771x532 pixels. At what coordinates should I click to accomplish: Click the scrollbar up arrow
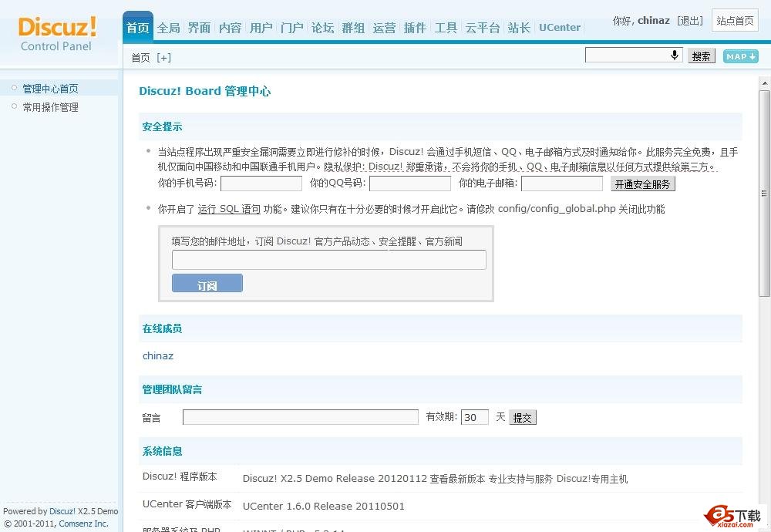tap(765, 83)
